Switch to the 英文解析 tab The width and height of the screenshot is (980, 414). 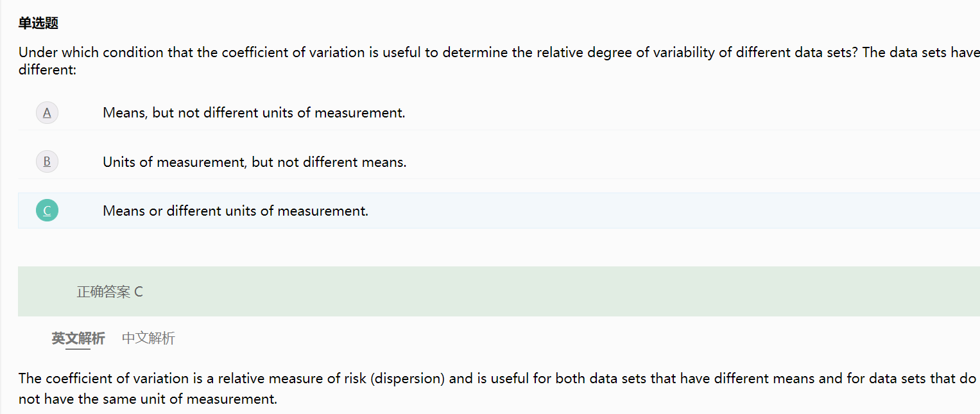click(78, 338)
